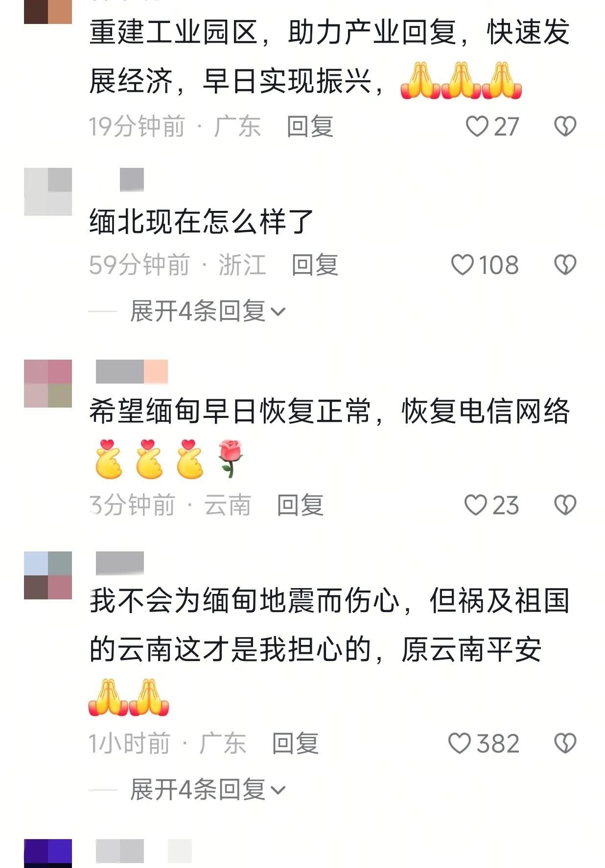This screenshot has width=605, height=868.
Task: Dislike the 1小时前 Guangdong comment
Action: pyautogui.click(x=565, y=743)
